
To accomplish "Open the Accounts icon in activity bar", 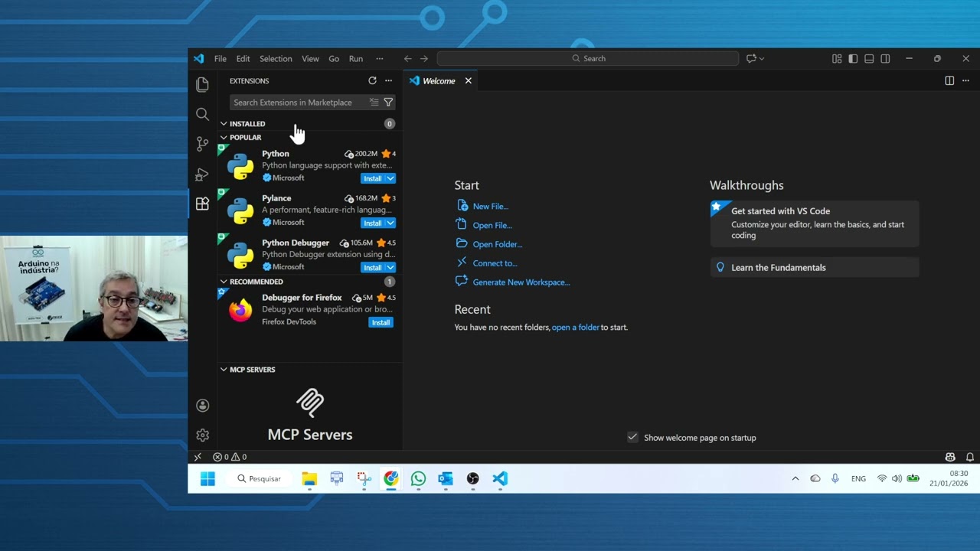I will (x=202, y=406).
